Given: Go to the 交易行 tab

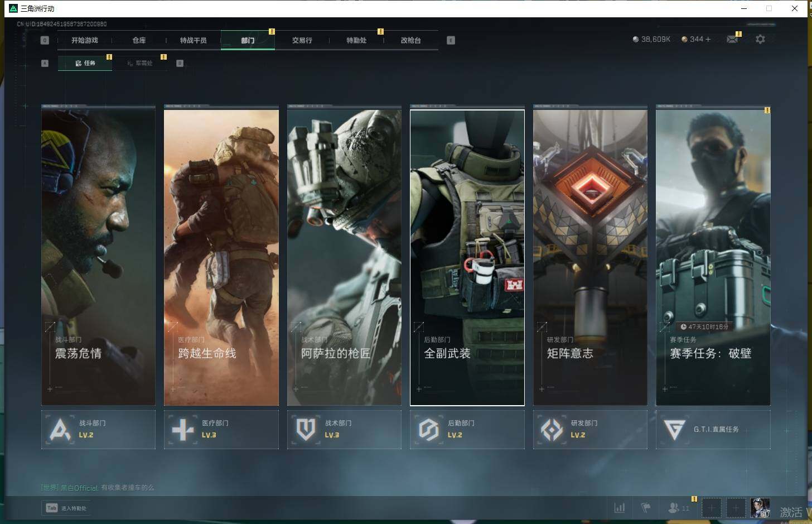Looking at the screenshot, I should click(302, 40).
